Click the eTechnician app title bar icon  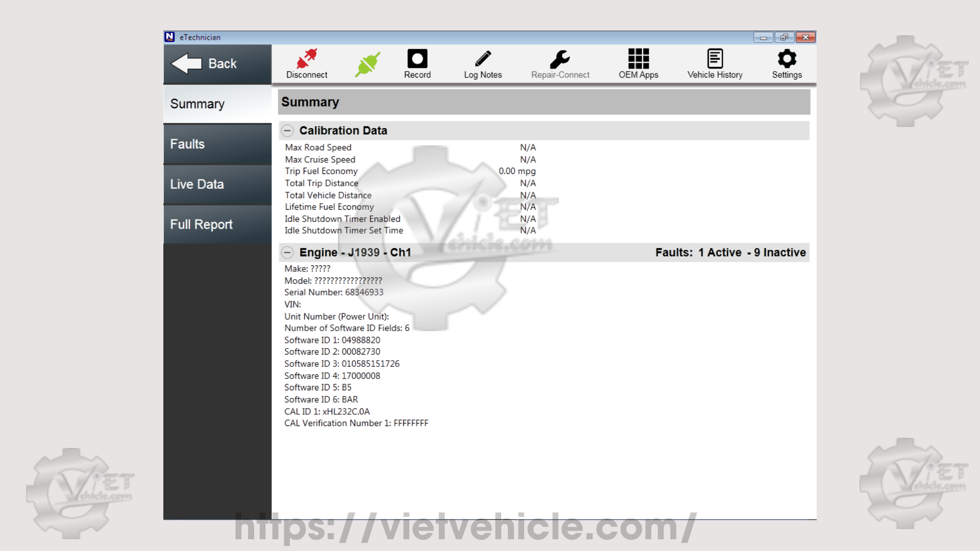pyautogui.click(x=169, y=37)
